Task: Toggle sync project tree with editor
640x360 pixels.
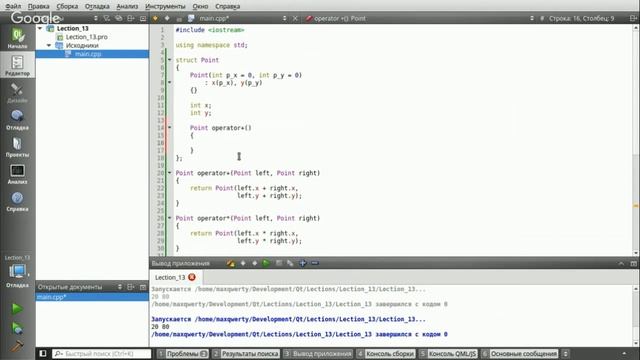Action: (119, 18)
